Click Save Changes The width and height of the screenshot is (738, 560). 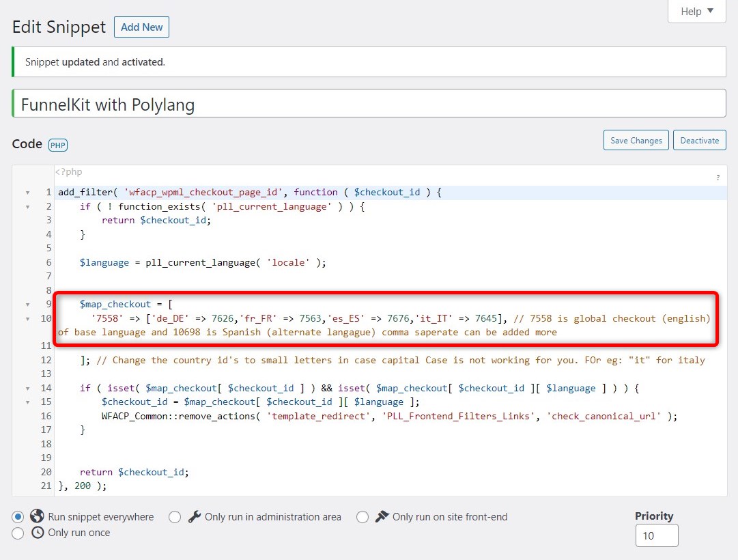[x=636, y=140]
